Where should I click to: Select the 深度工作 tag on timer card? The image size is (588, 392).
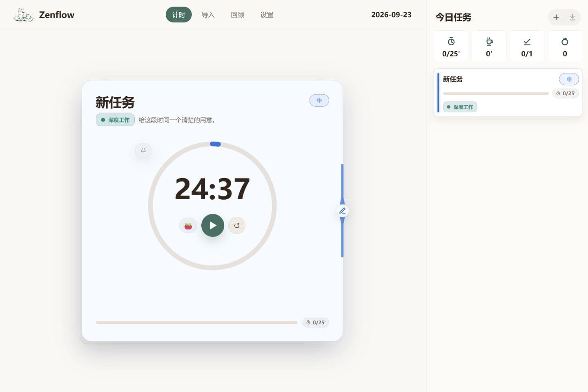point(115,120)
